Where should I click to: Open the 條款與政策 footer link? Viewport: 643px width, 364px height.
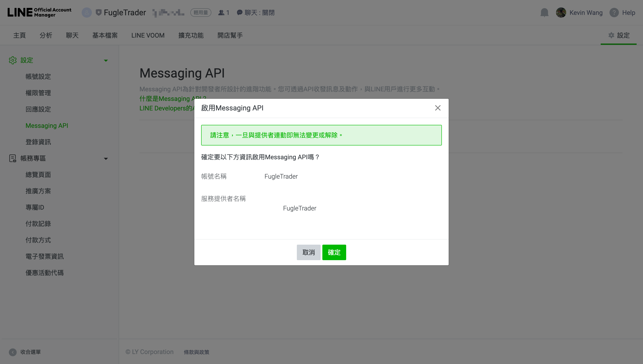[196, 352]
